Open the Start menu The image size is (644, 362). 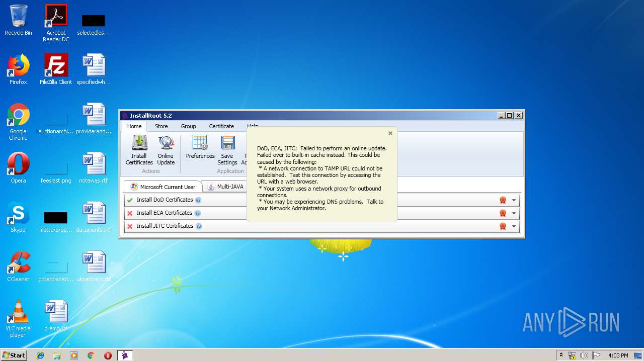coord(14,355)
